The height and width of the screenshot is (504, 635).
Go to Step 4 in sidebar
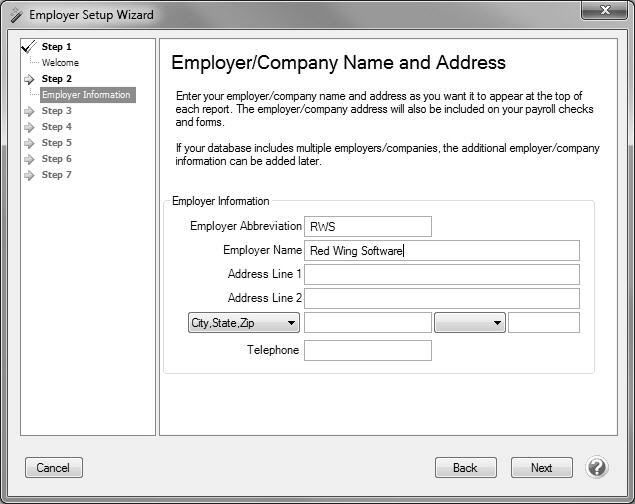[x=56, y=127]
